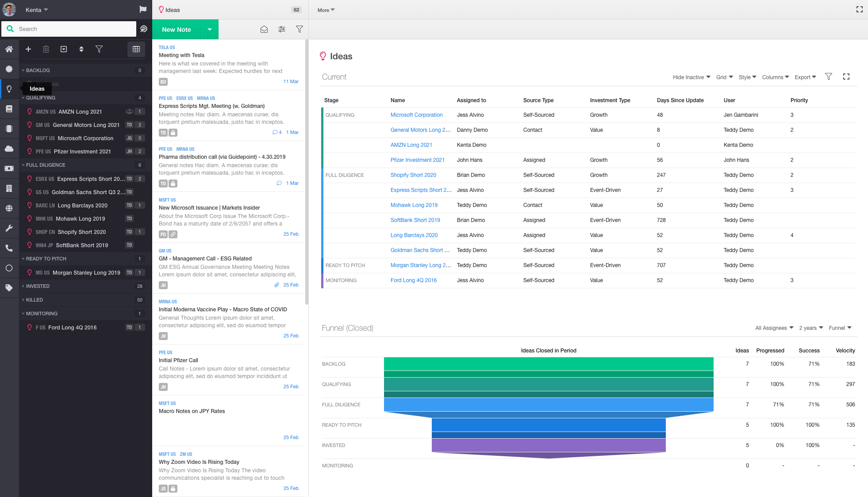Viewport: 868px width, 497px height.
Task: Click the filter funnel in Current section
Action: click(x=829, y=76)
